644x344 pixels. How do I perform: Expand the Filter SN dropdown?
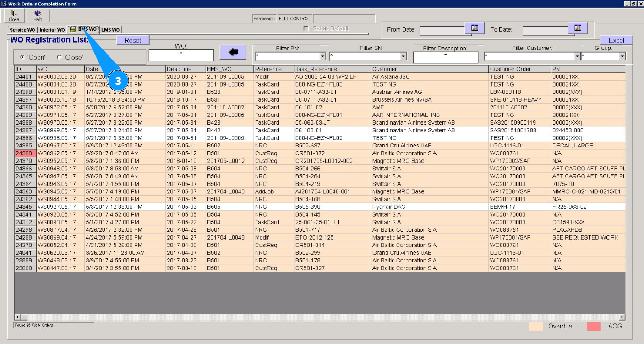[403, 57]
